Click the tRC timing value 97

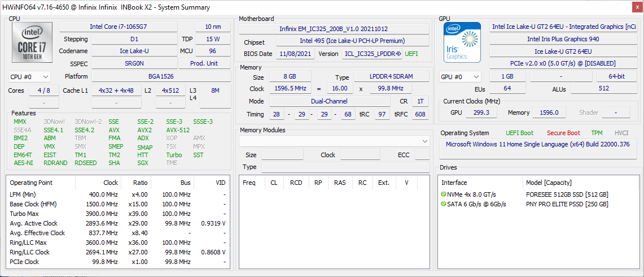pos(382,114)
